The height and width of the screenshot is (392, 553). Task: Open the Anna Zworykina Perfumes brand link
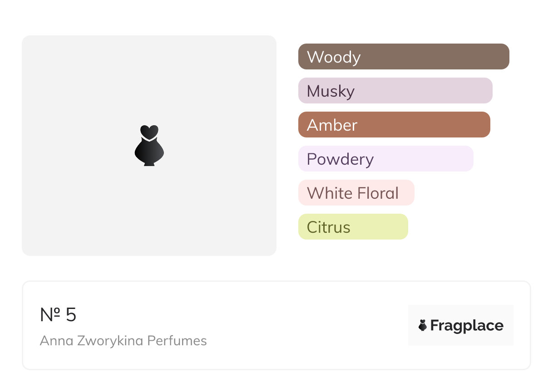coord(123,341)
